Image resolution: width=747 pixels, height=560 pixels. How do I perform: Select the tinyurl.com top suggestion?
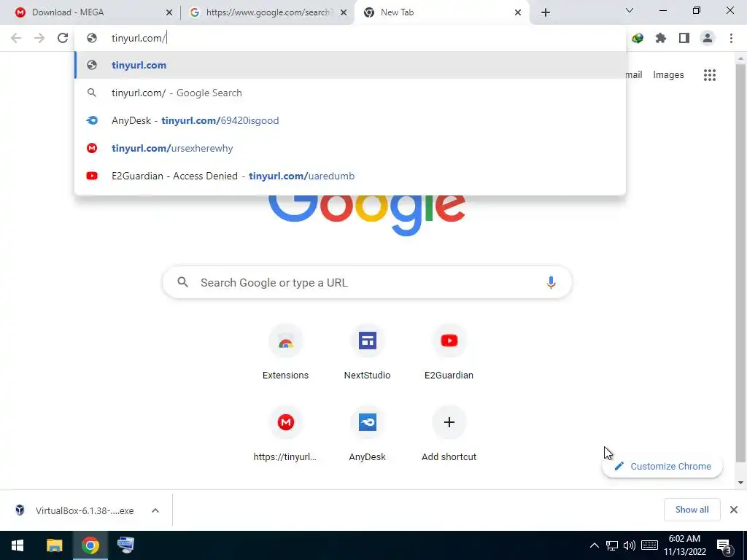[x=350, y=65]
